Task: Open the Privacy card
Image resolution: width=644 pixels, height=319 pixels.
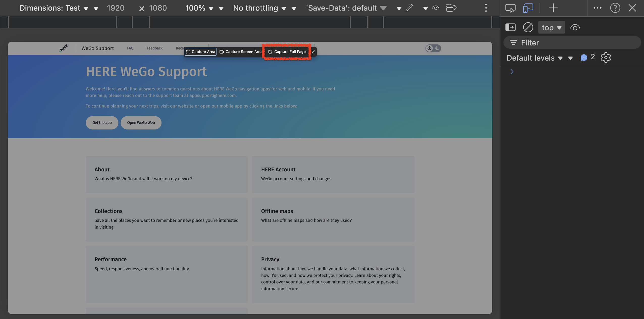Action: click(x=333, y=274)
